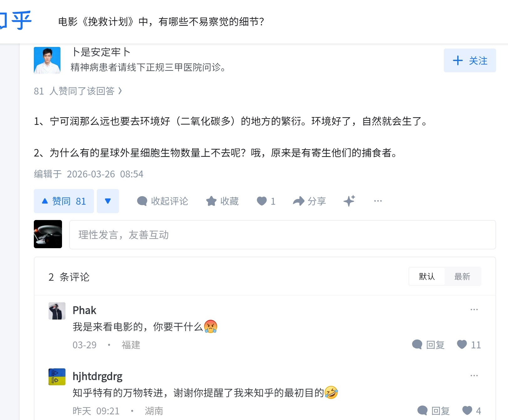This screenshot has height=420, width=508.
Task: Open the answer's more options ellipsis
Action: 378,201
